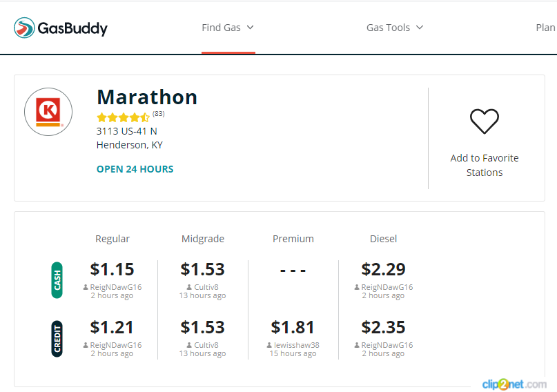Expand the Find Gas chevron
This screenshot has width=557, height=392.
(250, 28)
